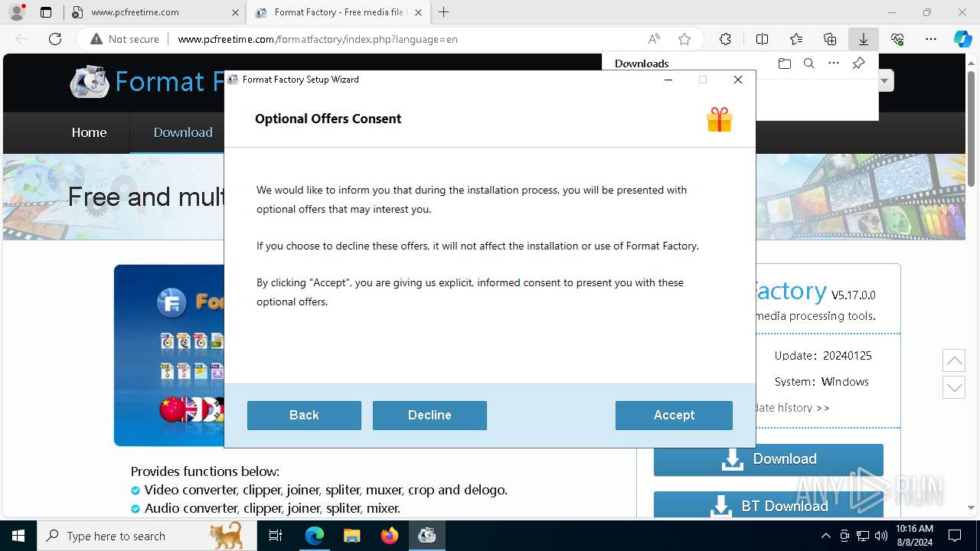This screenshot has height=551, width=980.
Task: Pin the Downloads panel
Action: [858, 64]
